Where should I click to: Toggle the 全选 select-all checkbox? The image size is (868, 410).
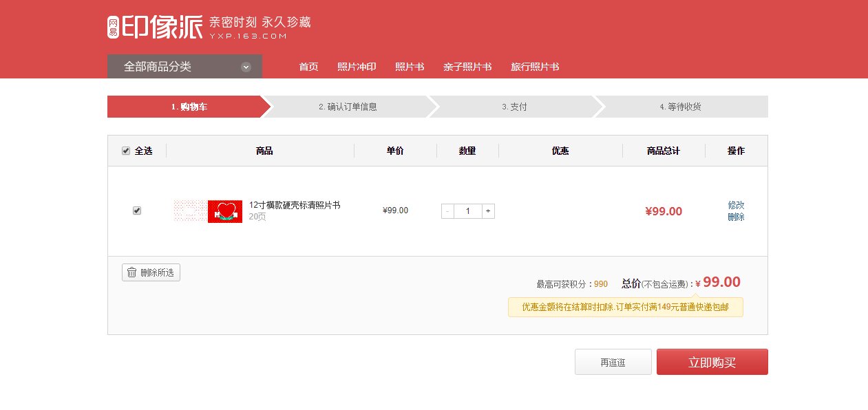click(x=125, y=151)
